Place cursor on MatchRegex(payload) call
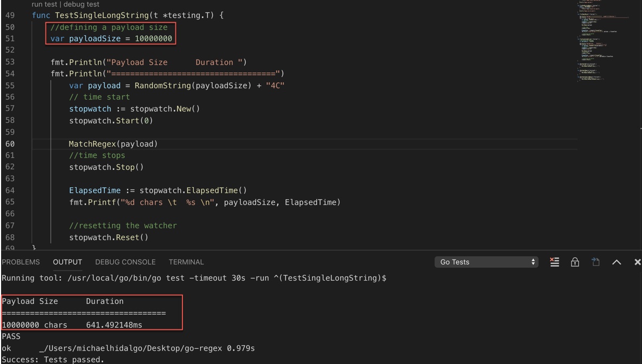Image resolution: width=642 pixels, height=364 pixels. [x=113, y=144]
